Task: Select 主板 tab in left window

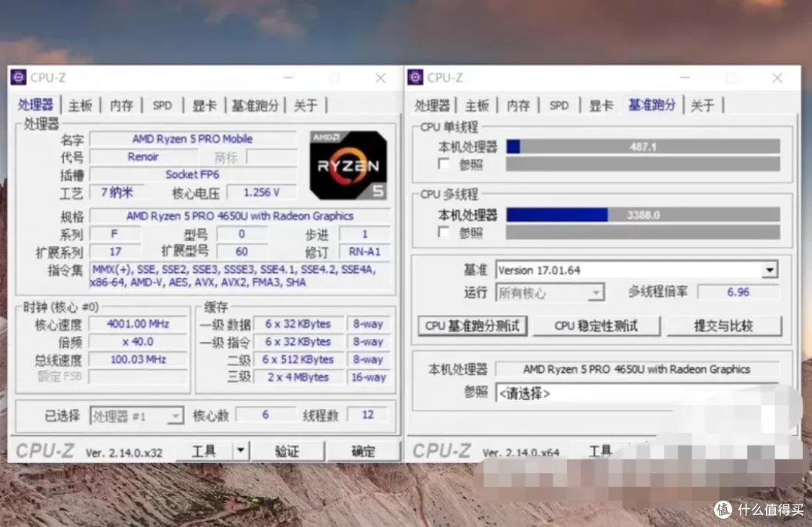Action: (x=80, y=105)
